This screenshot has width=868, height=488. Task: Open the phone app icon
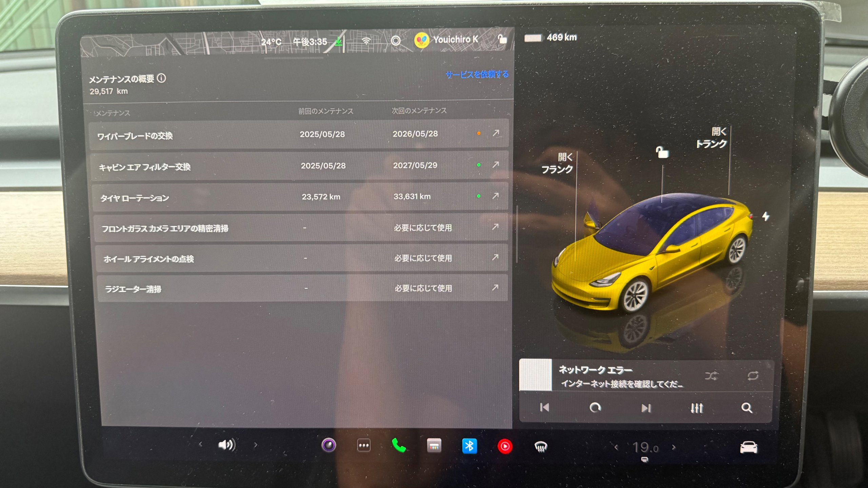(398, 446)
